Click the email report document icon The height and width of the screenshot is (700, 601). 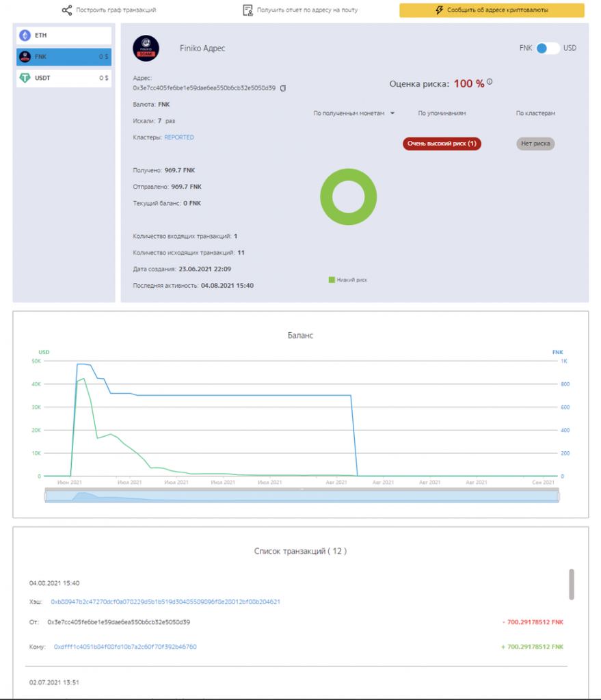[248, 10]
